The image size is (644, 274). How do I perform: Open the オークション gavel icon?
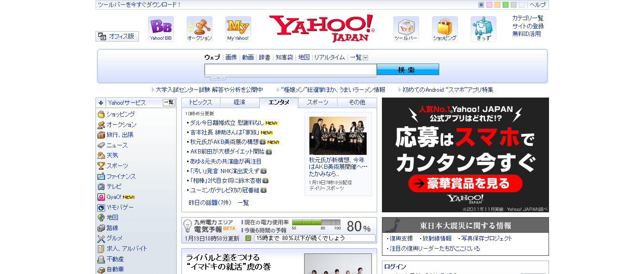(200, 29)
